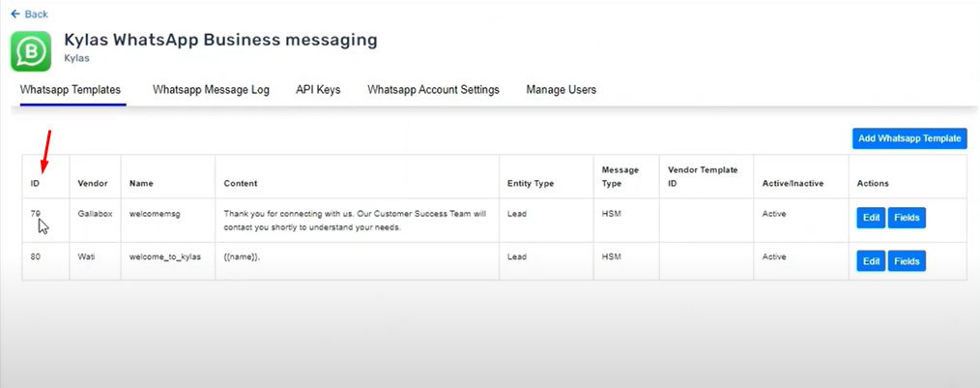Open Fields for welcomemsg template
980x388 pixels.
click(907, 218)
